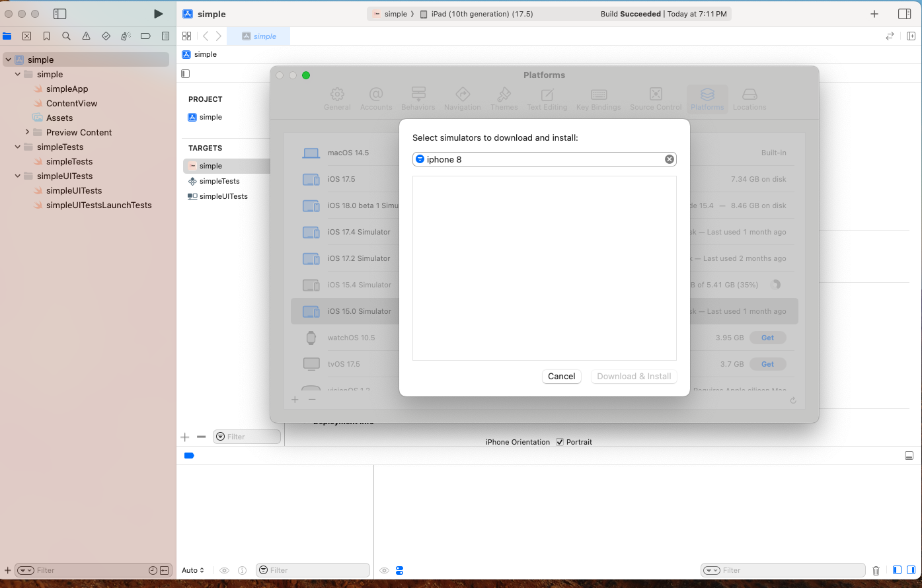This screenshot has width=922, height=588.
Task: Expand the Preview Content folder
Action: click(x=27, y=132)
